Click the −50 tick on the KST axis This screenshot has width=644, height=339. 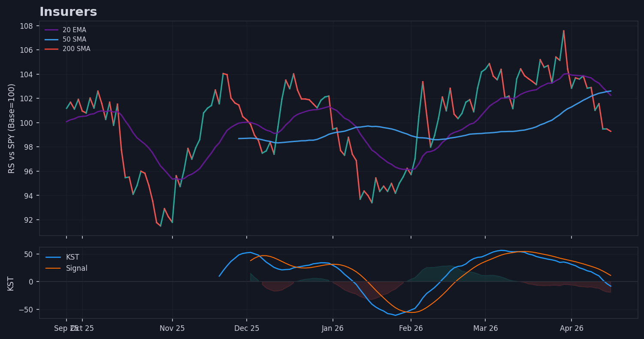click(x=26, y=310)
